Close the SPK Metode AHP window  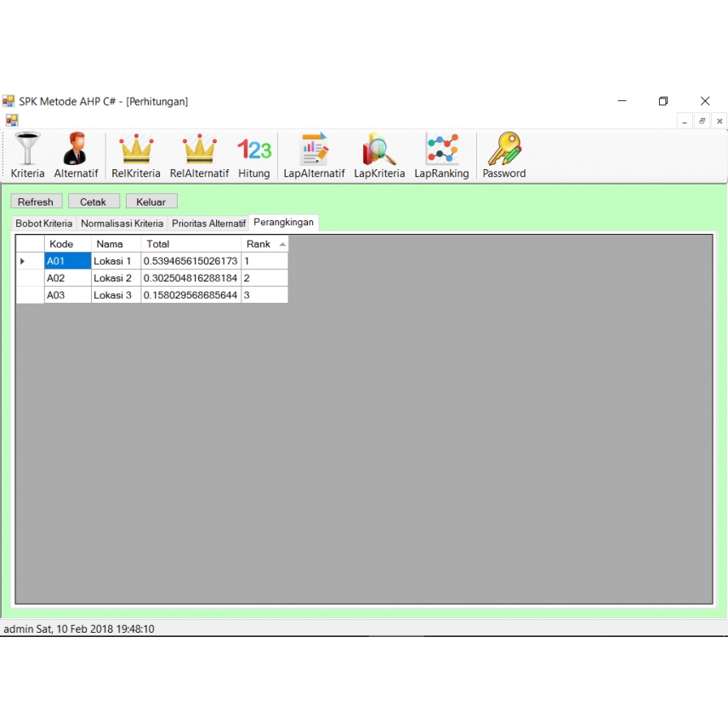705,100
